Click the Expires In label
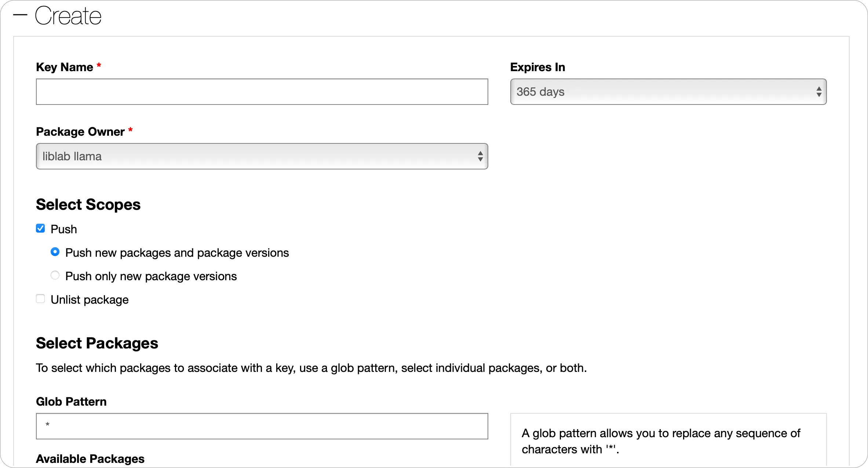 [x=537, y=67]
